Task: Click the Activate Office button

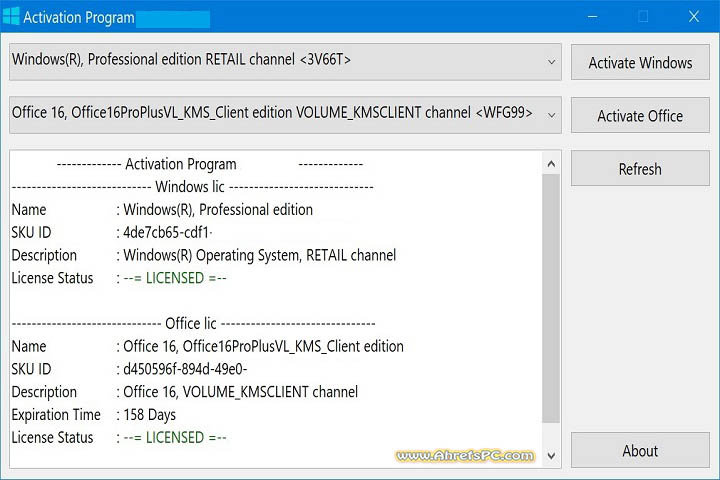Action: pyautogui.click(x=640, y=115)
